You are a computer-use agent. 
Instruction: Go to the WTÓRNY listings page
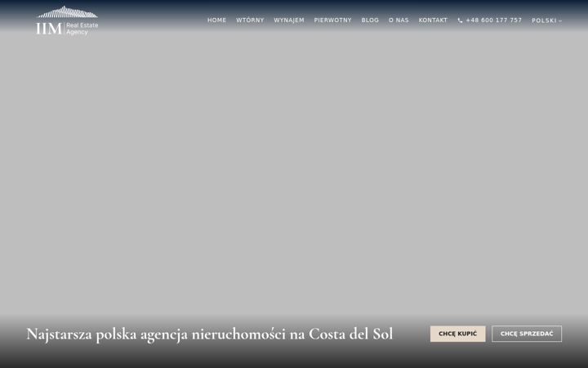click(250, 20)
